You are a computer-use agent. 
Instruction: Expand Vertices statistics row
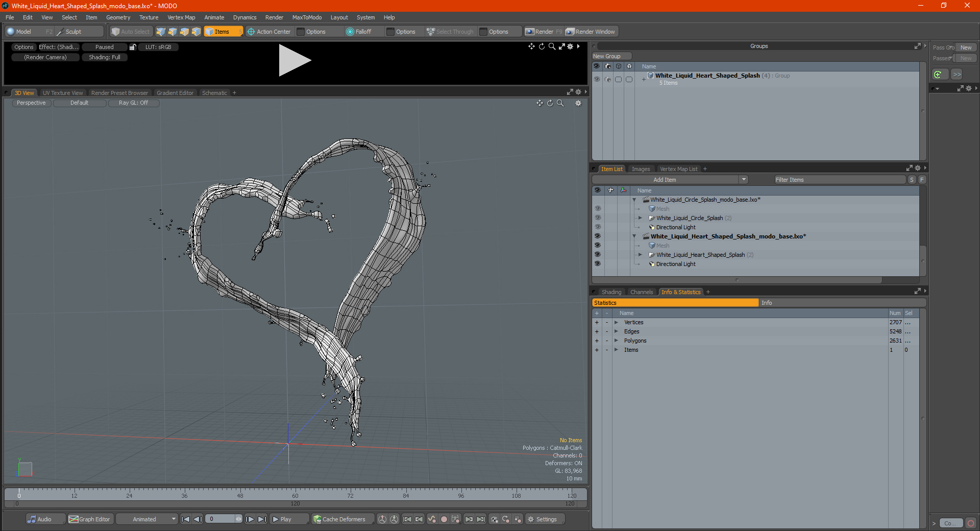(x=616, y=322)
